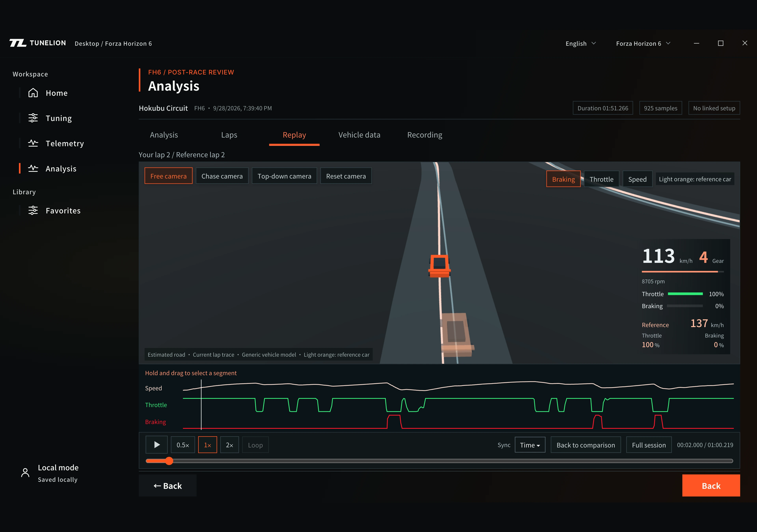Click the orange Back button
Viewport: 757px width, 532px height.
pos(711,485)
